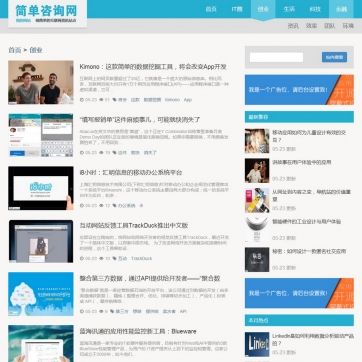The height and width of the screenshot is (362, 362).
Task: Click the tag icon on TrackDuck article
Action: click(115, 258)
